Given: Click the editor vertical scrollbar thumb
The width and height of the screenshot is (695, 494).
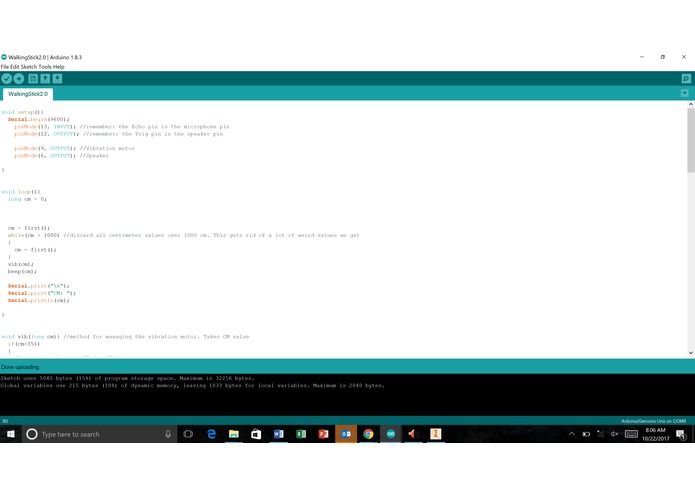Looking at the screenshot, I should click(691, 141).
